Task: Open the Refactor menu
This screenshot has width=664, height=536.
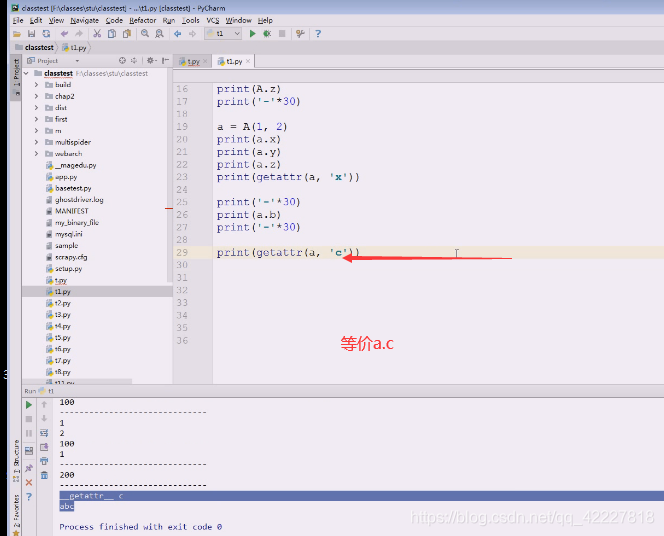Action: click(143, 20)
